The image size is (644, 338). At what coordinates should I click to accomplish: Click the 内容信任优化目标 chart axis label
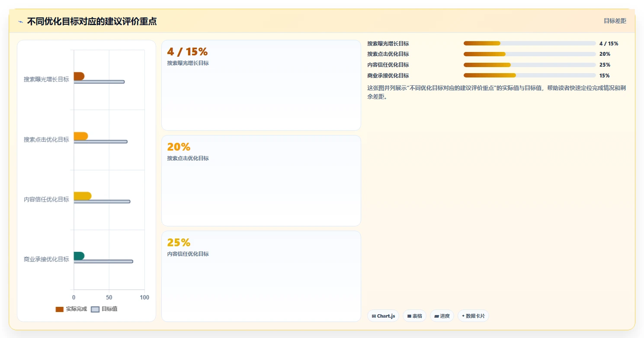click(46, 199)
